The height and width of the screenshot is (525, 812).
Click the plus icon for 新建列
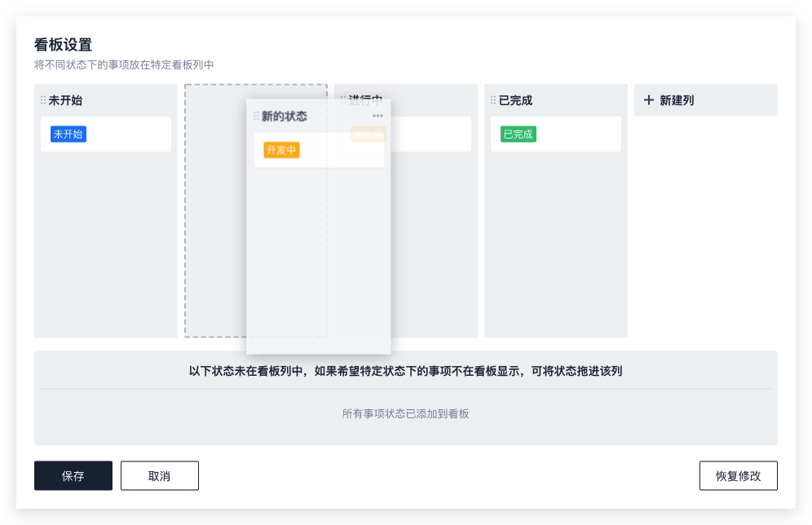point(648,100)
